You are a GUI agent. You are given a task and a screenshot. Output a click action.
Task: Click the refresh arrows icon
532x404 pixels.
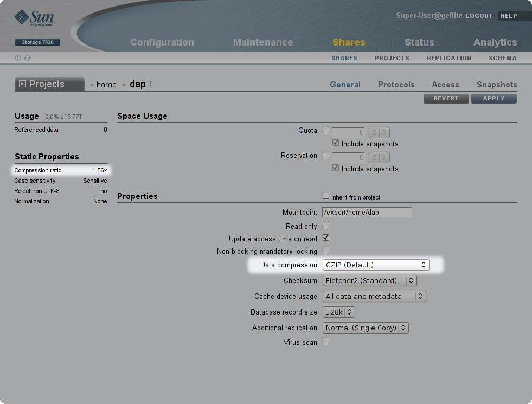27,58
